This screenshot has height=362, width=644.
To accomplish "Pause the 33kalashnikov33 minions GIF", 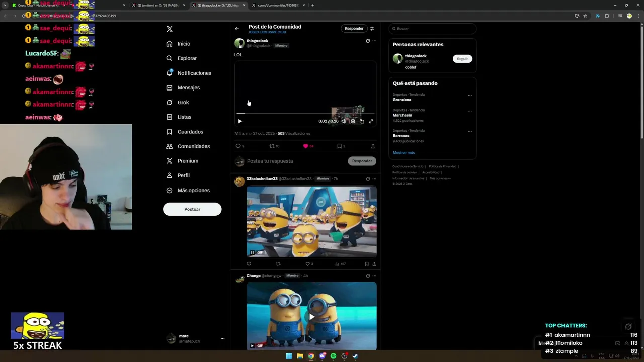I will click(252, 252).
